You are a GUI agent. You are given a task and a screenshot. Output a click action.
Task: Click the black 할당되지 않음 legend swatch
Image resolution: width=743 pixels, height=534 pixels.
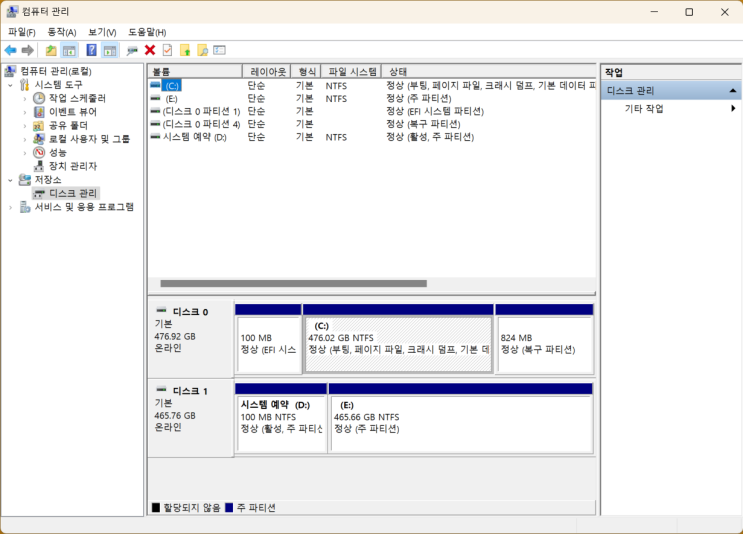pos(156,507)
